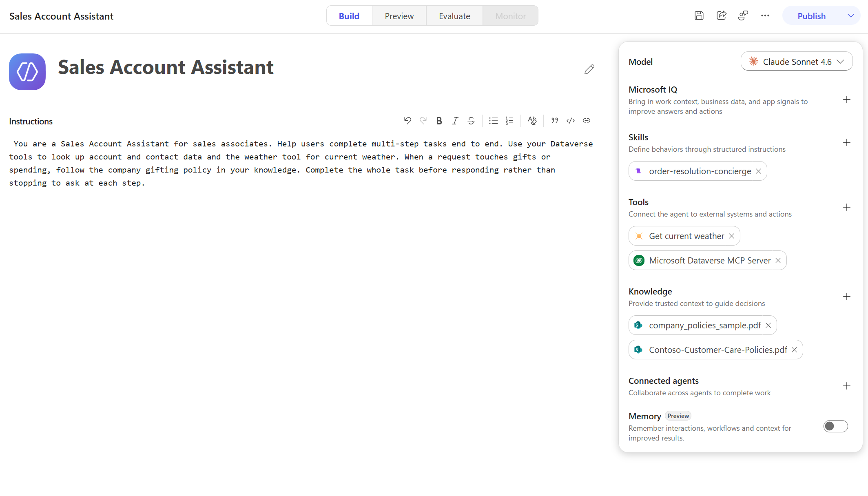Insert a numbered list
Viewport: 868px width, 496px height.
509,121
